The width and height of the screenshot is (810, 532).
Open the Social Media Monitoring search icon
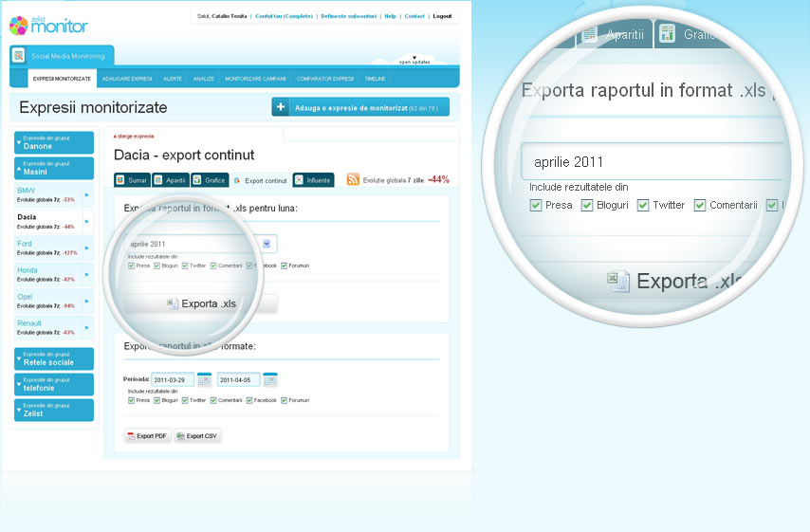(x=19, y=55)
